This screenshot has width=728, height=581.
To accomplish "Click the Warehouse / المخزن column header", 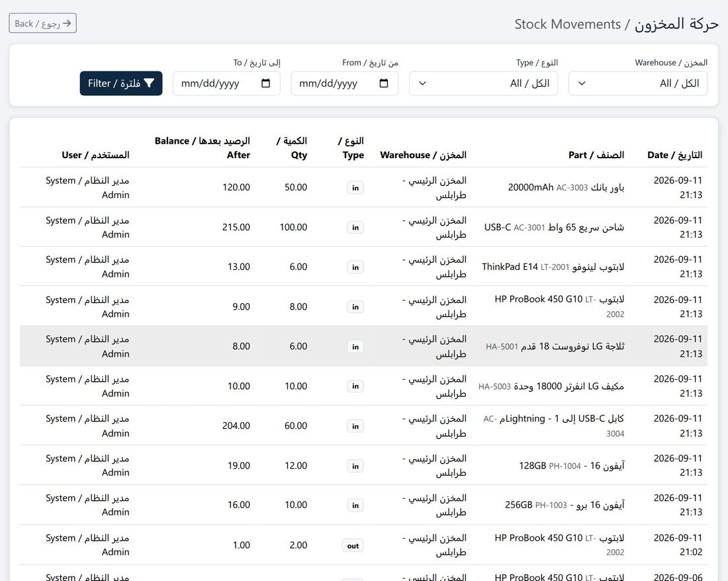I will tap(423, 155).
